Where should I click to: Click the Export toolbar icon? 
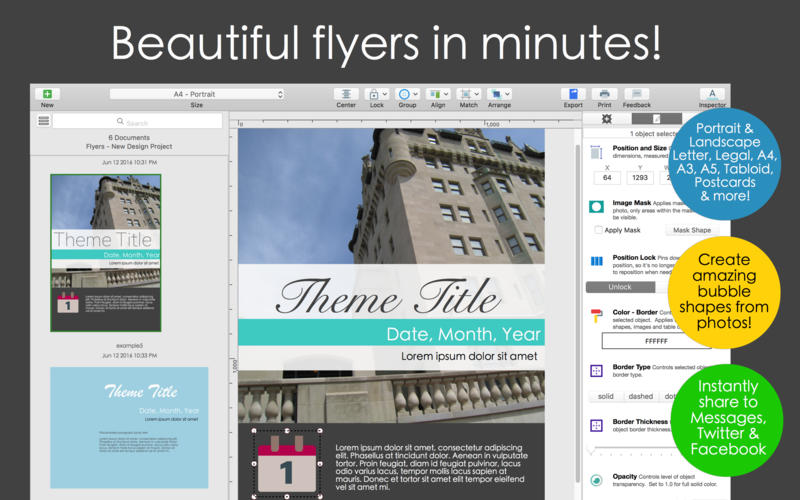pos(573,93)
